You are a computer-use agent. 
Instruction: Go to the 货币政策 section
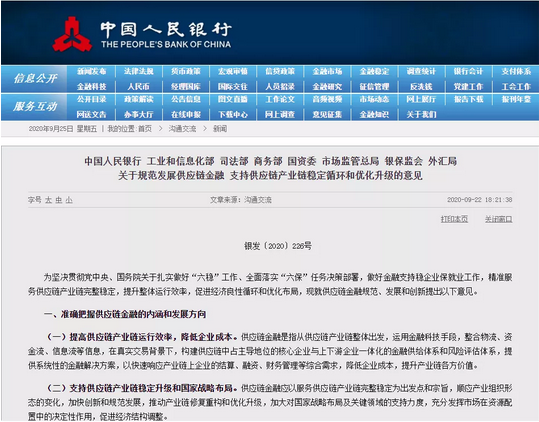(186, 71)
